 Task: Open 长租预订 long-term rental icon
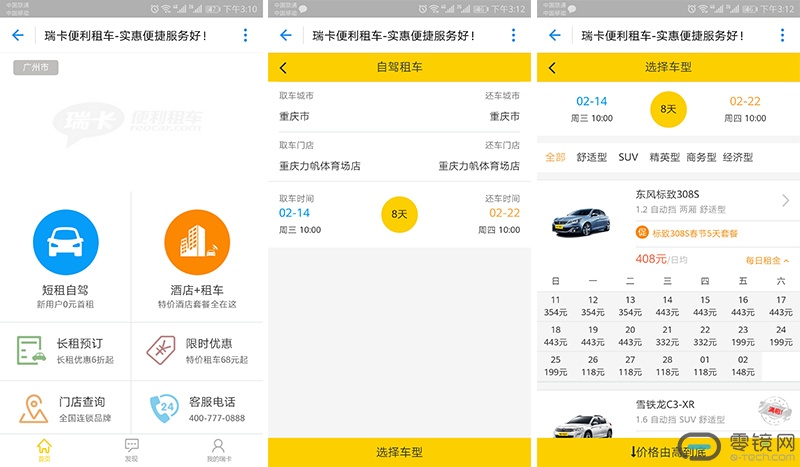31,350
